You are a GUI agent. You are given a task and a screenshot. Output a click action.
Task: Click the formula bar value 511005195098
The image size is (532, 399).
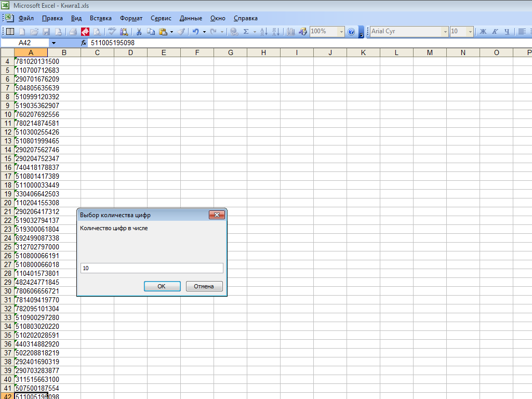pyautogui.click(x=113, y=43)
